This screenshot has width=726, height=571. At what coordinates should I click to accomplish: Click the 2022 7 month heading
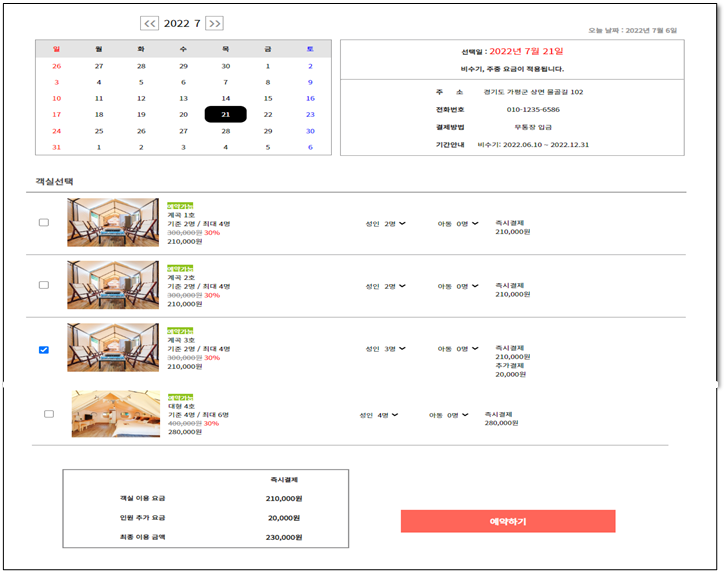click(x=182, y=23)
